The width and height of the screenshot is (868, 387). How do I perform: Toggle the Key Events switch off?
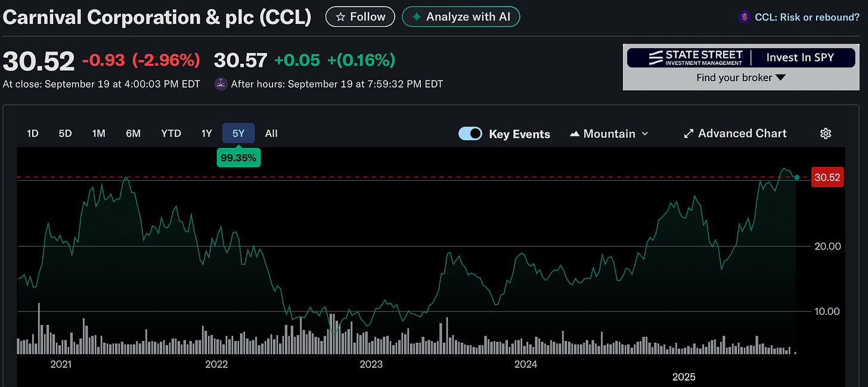(x=470, y=134)
